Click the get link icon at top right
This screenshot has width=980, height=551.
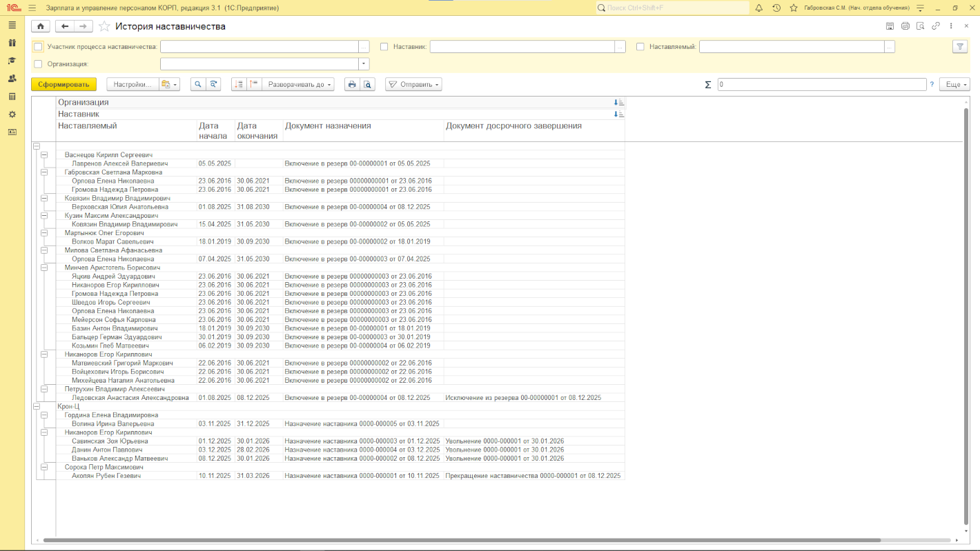[x=936, y=26]
